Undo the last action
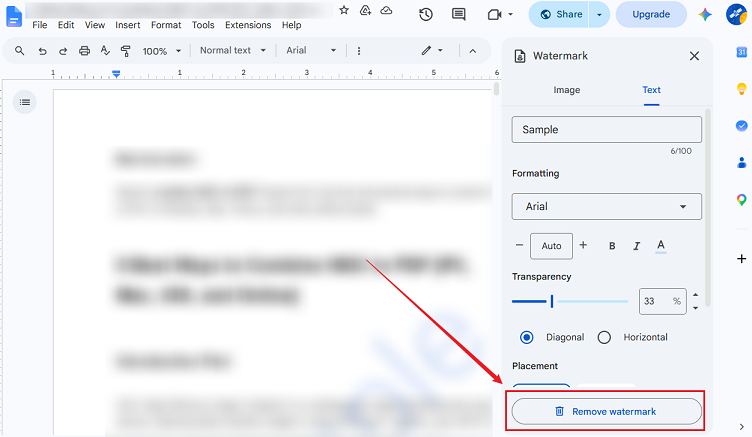 pyautogui.click(x=43, y=51)
